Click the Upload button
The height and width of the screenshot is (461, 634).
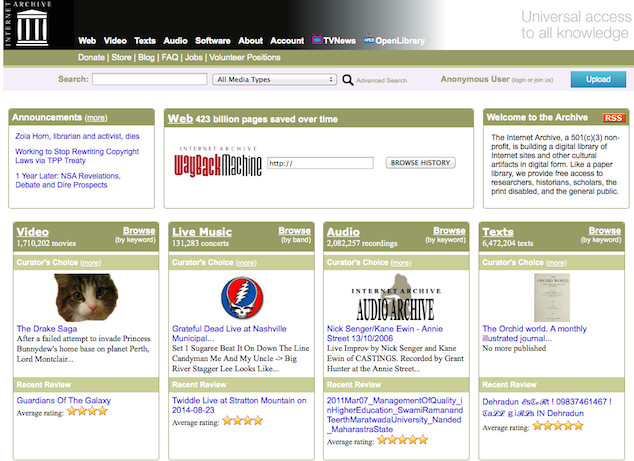(x=598, y=79)
